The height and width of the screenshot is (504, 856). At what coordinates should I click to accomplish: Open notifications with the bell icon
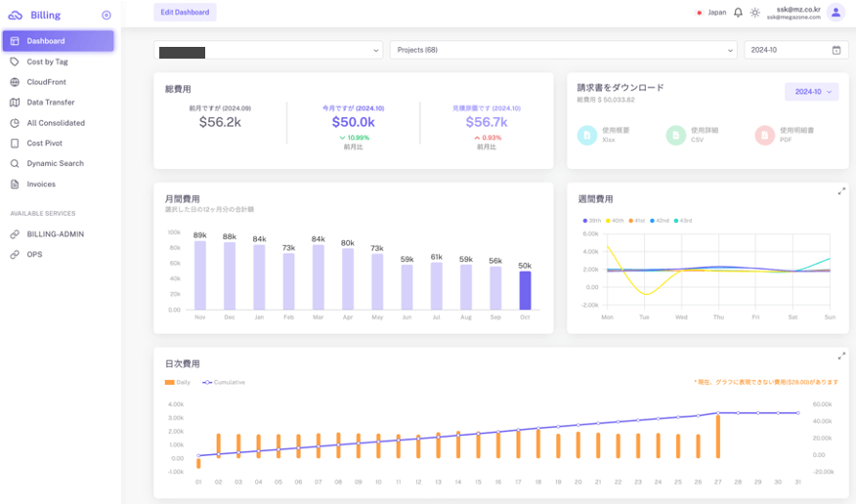coord(738,12)
